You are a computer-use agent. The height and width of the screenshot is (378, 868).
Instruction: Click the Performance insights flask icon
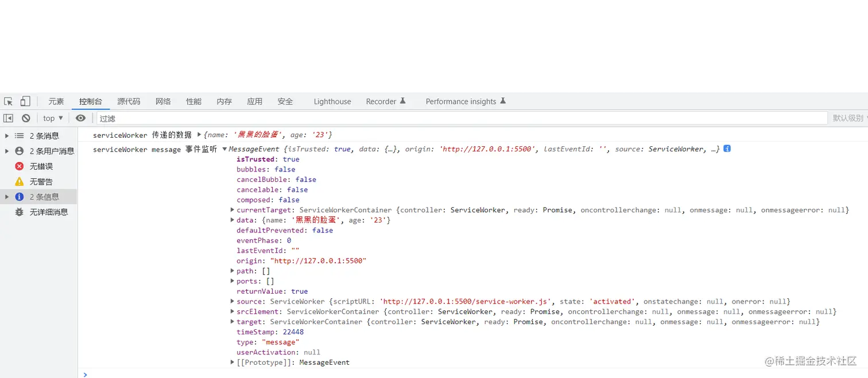(x=503, y=101)
